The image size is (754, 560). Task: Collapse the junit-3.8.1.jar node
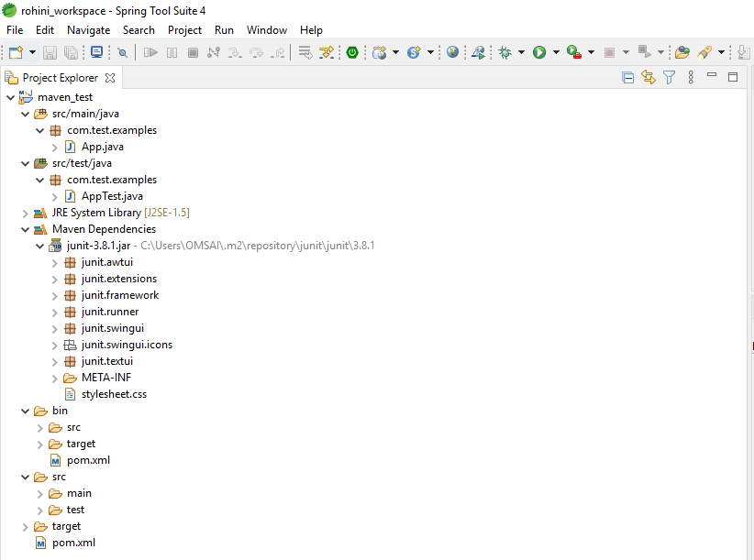click(40, 247)
